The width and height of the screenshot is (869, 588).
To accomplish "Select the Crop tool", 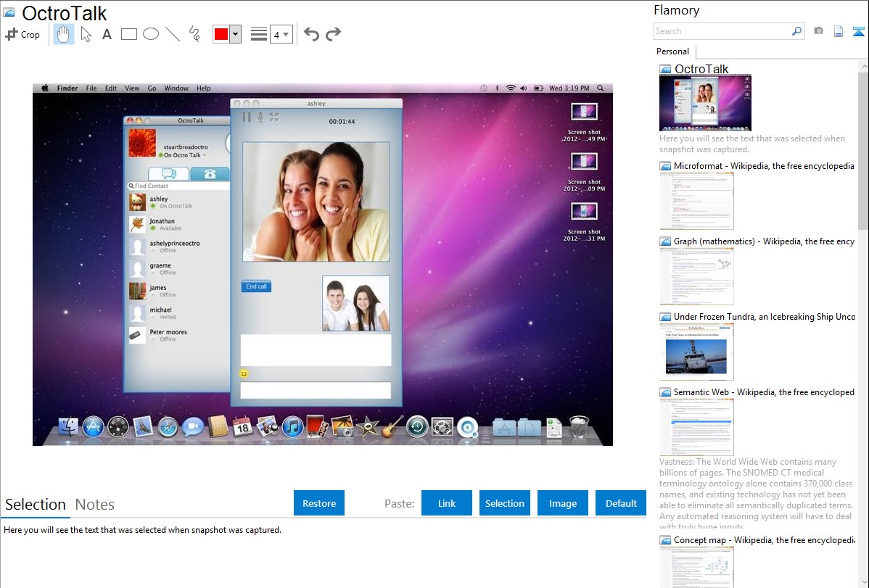I will 22,34.
